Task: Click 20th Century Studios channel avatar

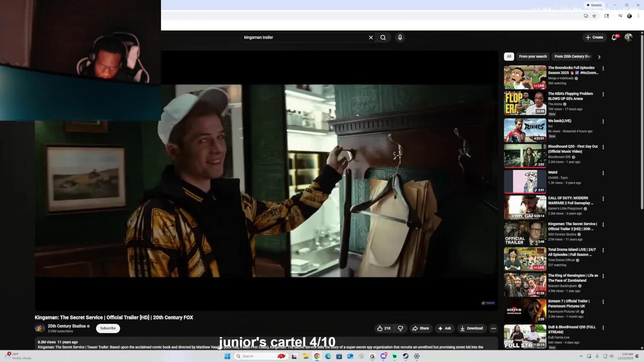Action: click(40, 328)
